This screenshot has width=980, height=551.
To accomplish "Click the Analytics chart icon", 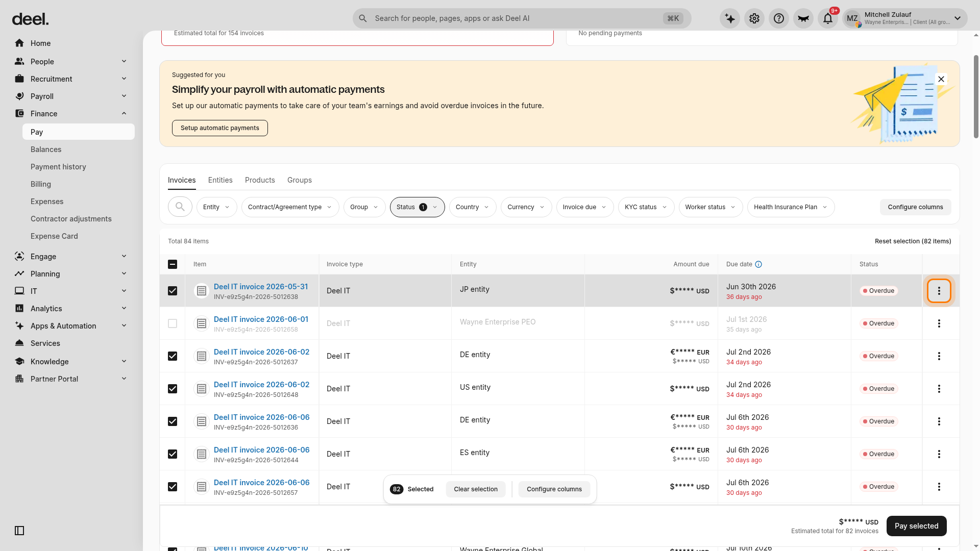I will (x=19, y=309).
